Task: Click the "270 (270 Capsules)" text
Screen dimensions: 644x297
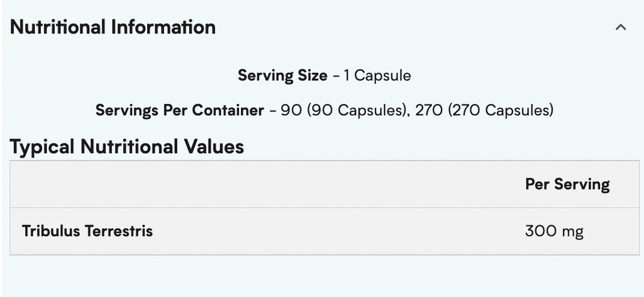Action: 484,111
